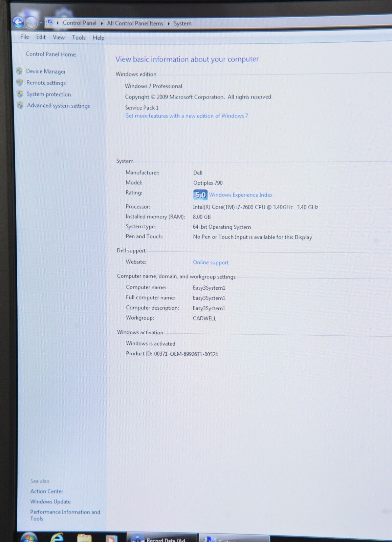The width and height of the screenshot is (392, 542).
Task: Open the File menu
Action: point(25,37)
